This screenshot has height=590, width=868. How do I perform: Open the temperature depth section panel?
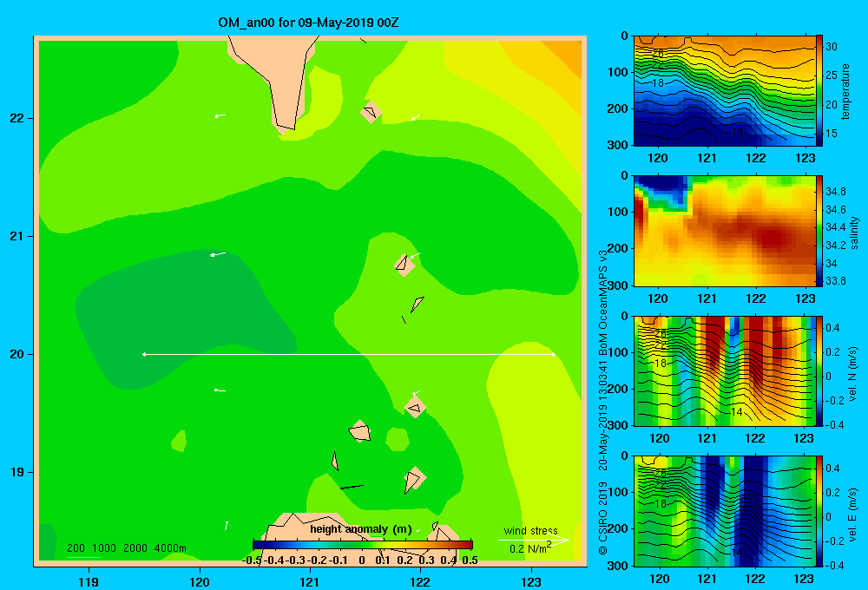coord(724,91)
